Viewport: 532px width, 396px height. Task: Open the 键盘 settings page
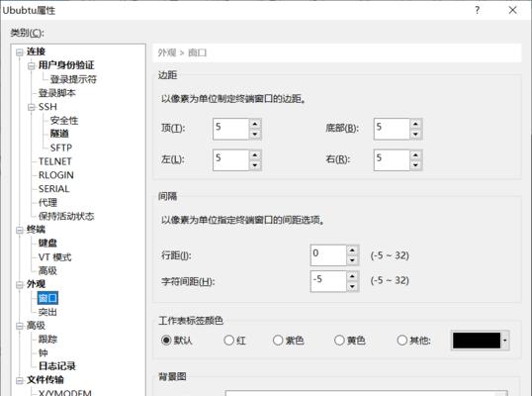pos(47,243)
